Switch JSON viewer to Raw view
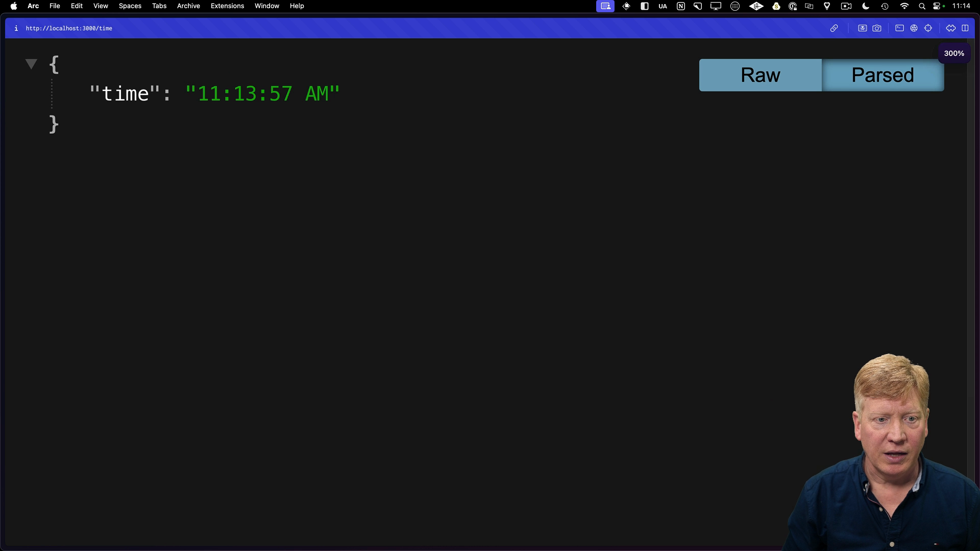The width and height of the screenshot is (980, 551). pos(761,75)
